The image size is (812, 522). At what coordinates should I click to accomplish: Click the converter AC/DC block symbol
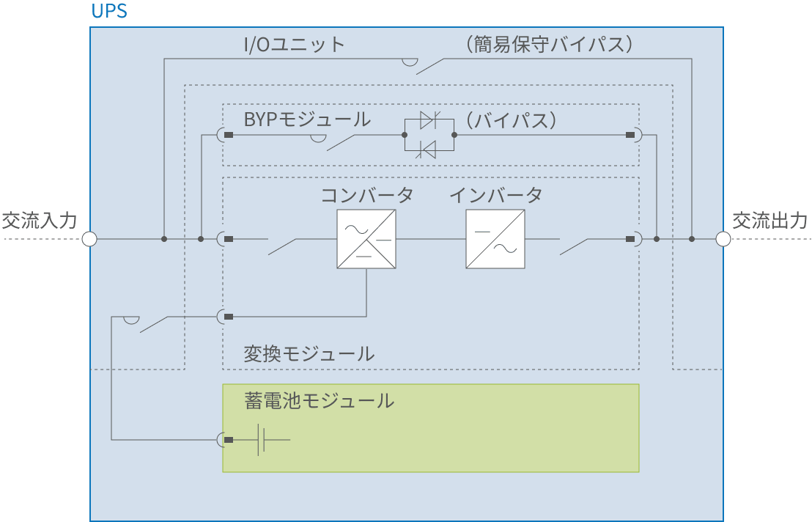click(366, 239)
